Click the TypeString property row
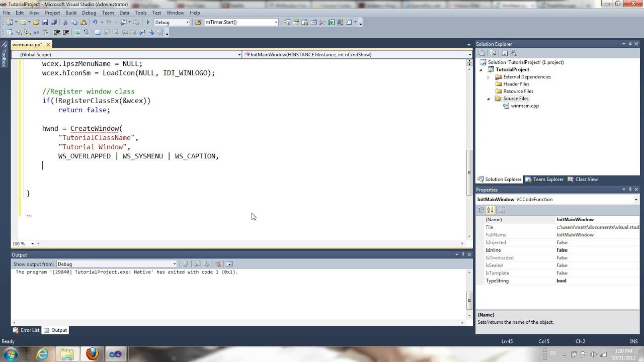The height and width of the screenshot is (362, 644). pyautogui.click(x=557, y=281)
